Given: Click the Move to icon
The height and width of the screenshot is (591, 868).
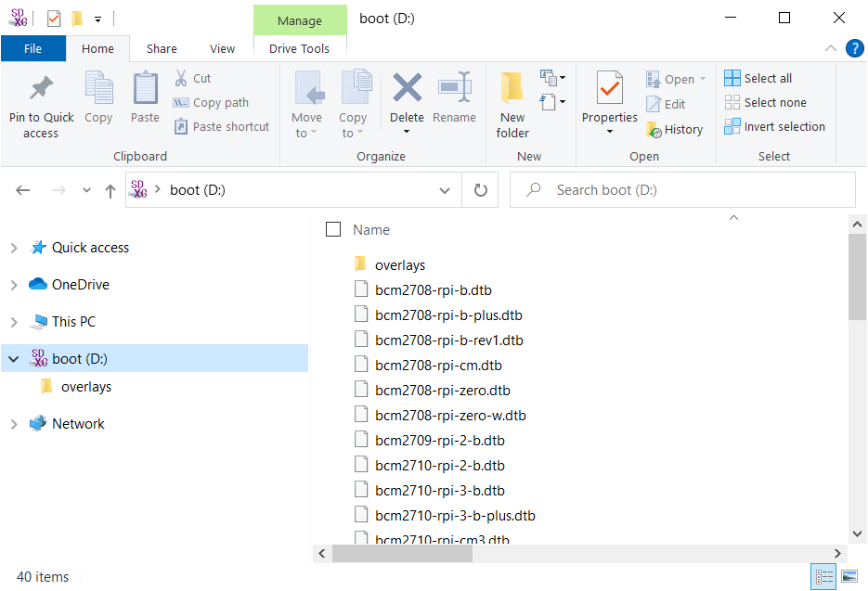Looking at the screenshot, I should coord(308,87).
